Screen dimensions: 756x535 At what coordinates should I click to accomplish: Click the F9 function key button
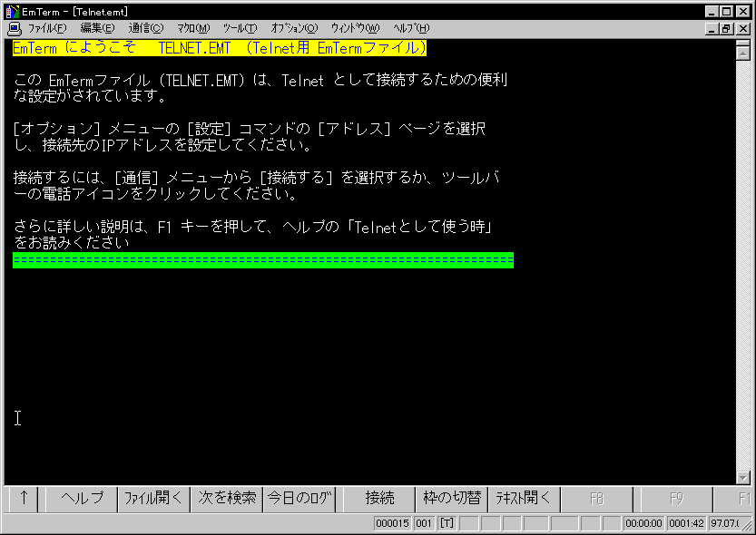point(677,498)
